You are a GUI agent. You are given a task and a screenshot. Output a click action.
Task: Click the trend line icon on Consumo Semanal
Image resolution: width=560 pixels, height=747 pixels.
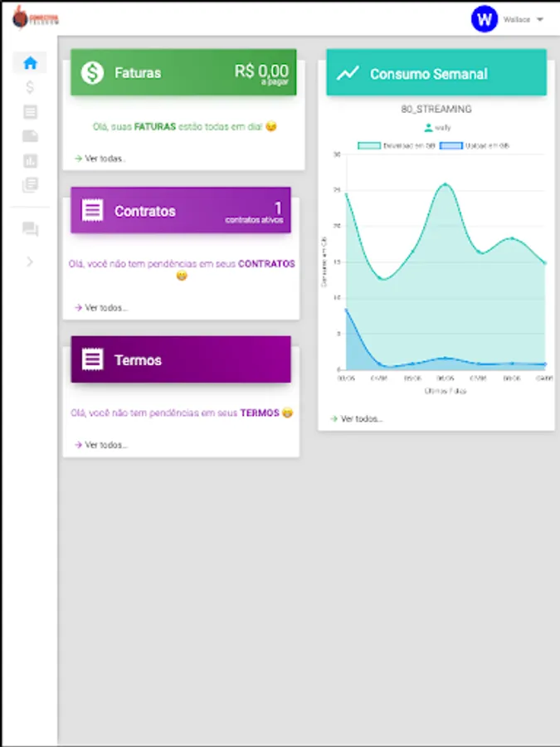(x=348, y=73)
